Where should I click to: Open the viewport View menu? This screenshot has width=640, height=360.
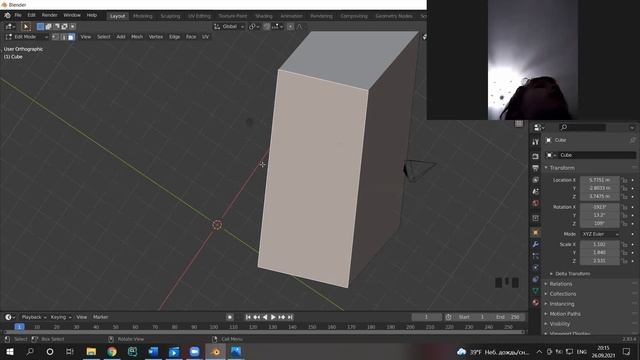[x=86, y=37]
